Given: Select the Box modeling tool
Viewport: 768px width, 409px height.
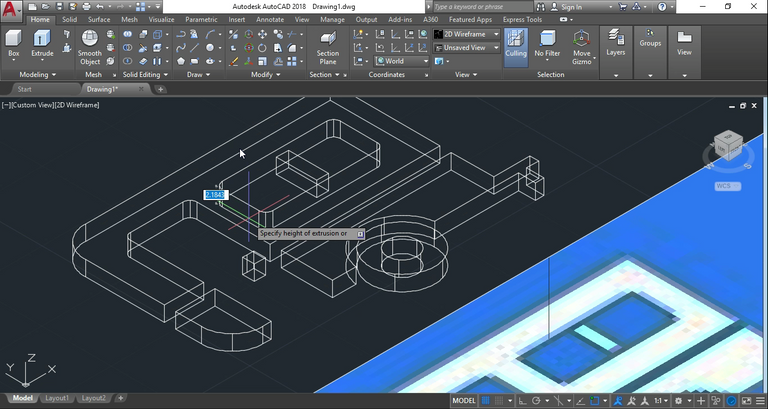Looking at the screenshot, I should tap(14, 44).
